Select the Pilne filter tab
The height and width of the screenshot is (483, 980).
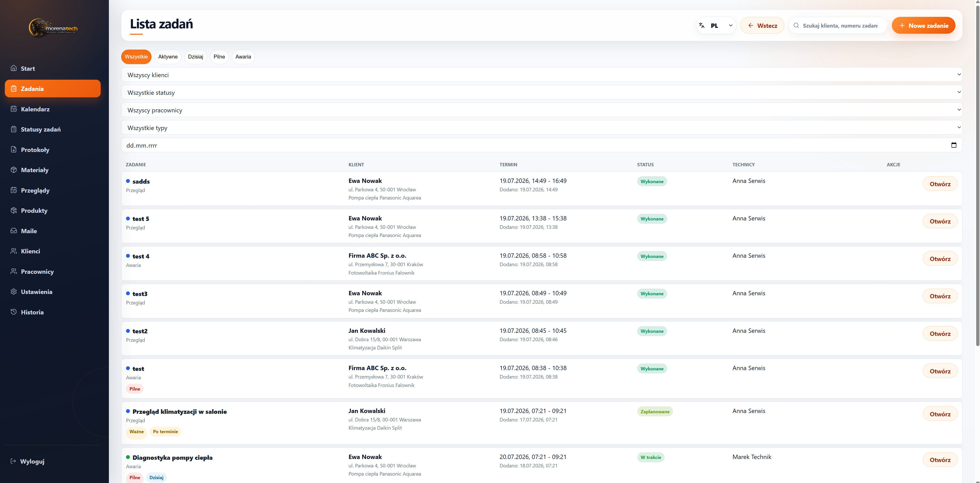(x=219, y=57)
